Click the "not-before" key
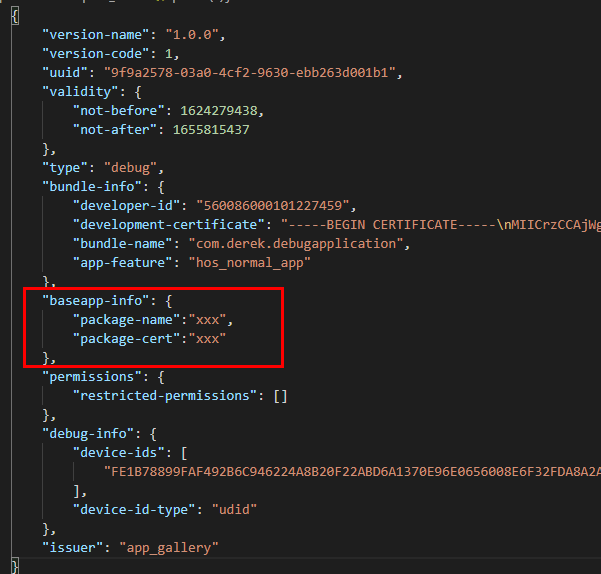 pyautogui.click(x=118, y=111)
